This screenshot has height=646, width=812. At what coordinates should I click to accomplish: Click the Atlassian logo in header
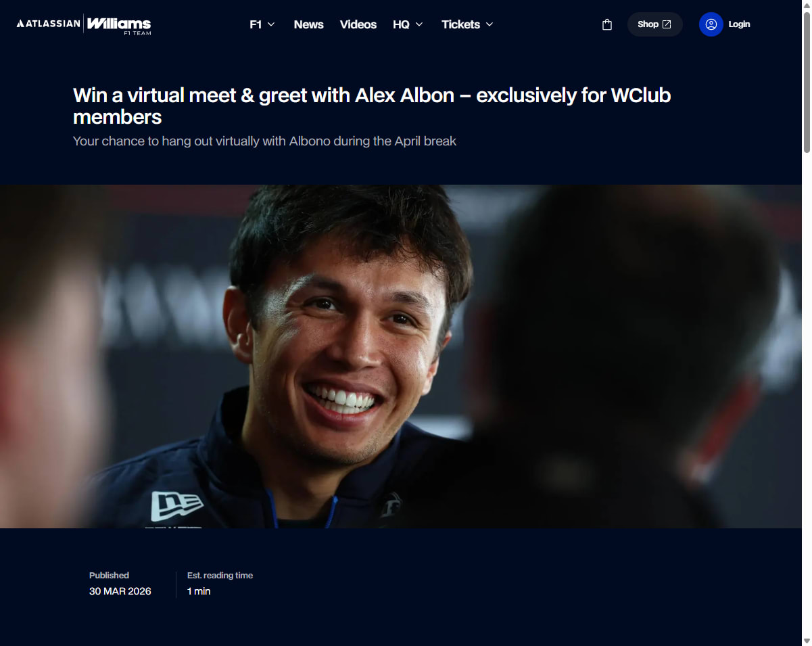pyautogui.click(x=48, y=24)
